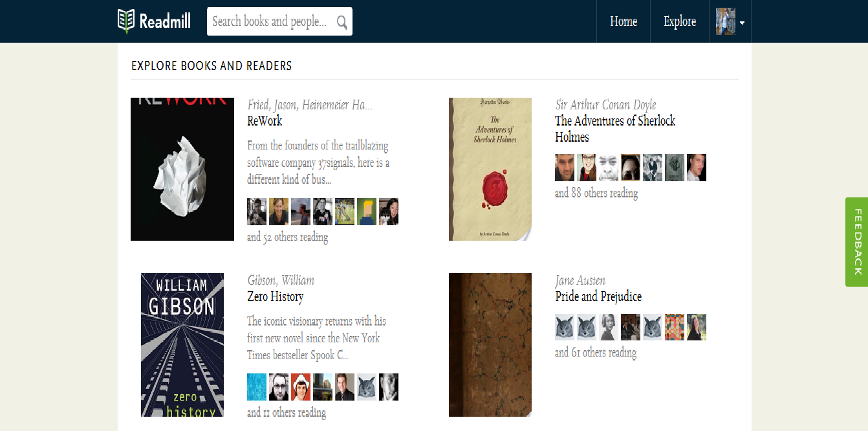868x431 pixels.
Task: Click the magnifying glass search icon
Action: (x=342, y=23)
